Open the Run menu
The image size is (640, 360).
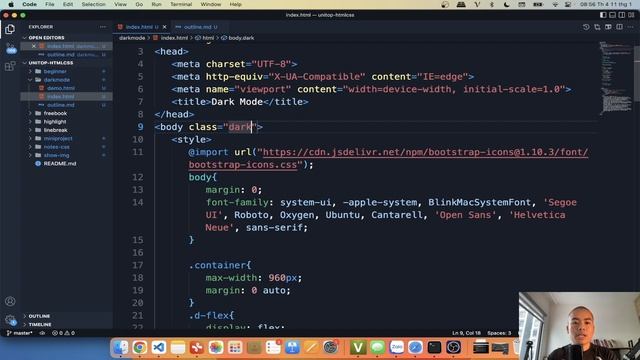point(156,4)
